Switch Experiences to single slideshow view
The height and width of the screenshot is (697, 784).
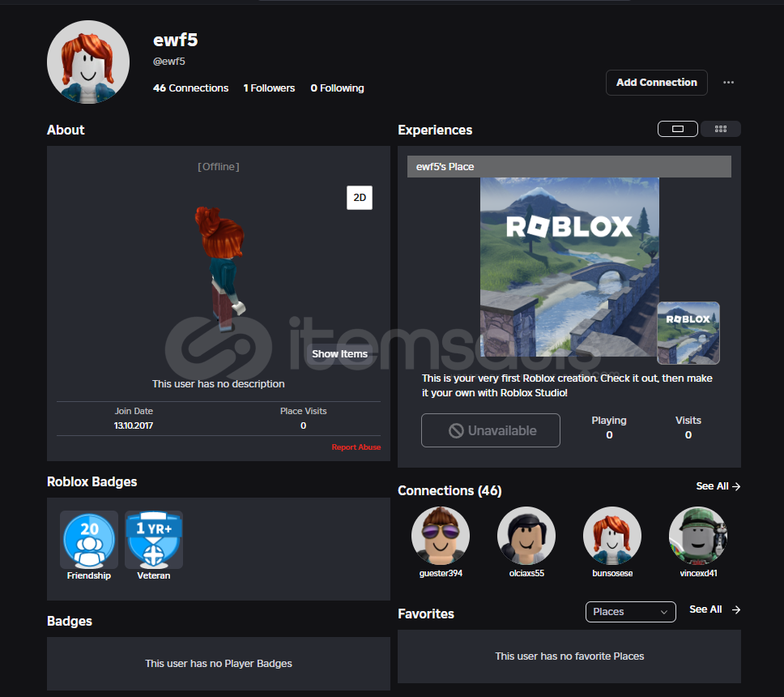coord(678,129)
